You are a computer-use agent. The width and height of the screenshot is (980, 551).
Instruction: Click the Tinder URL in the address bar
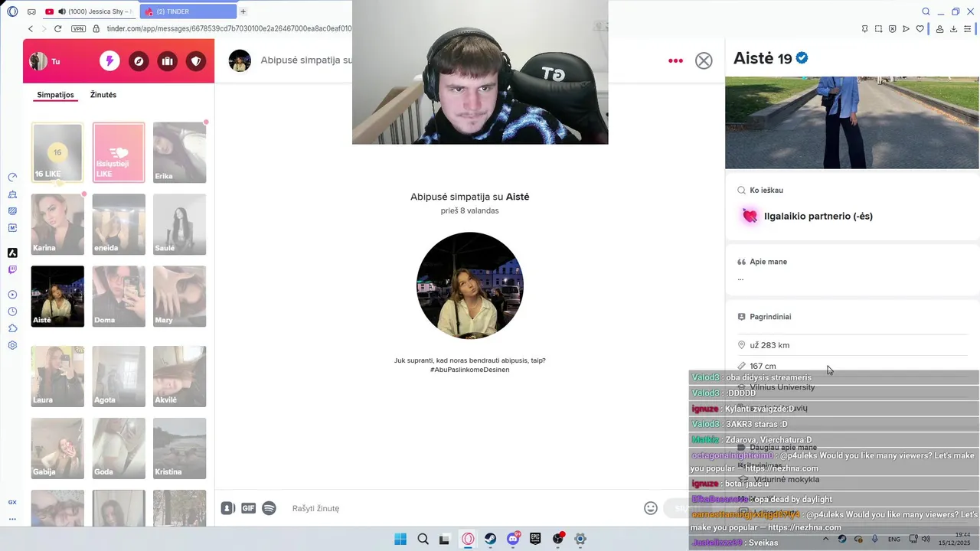point(229,29)
